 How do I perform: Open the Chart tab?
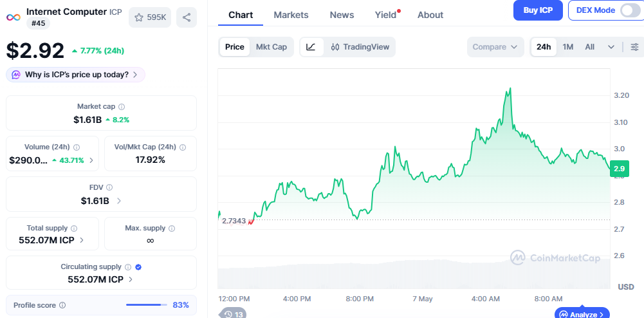[241, 15]
